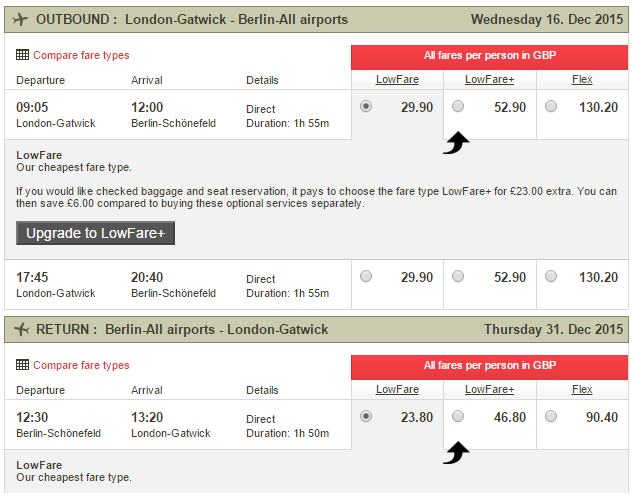Click Upgrade to LowFare+ button
This screenshot has width=633, height=497.
coord(95,233)
